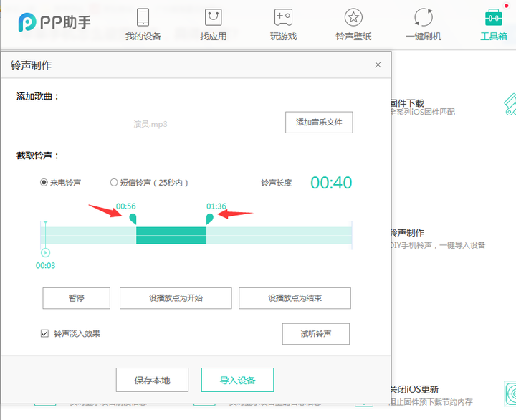The height and width of the screenshot is (420, 516).
Task: Click the start marker handle at 00:56
Action: [x=133, y=219]
